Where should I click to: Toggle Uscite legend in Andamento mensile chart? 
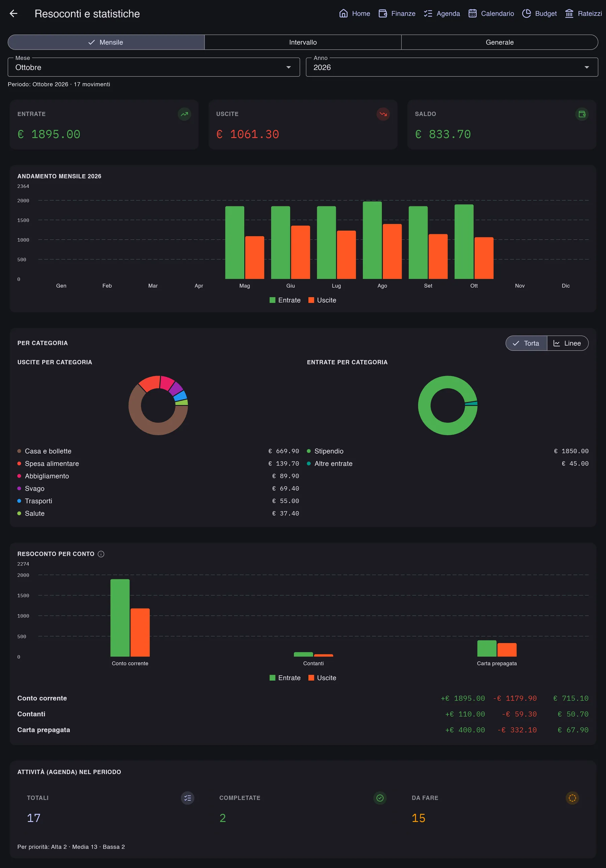click(322, 300)
